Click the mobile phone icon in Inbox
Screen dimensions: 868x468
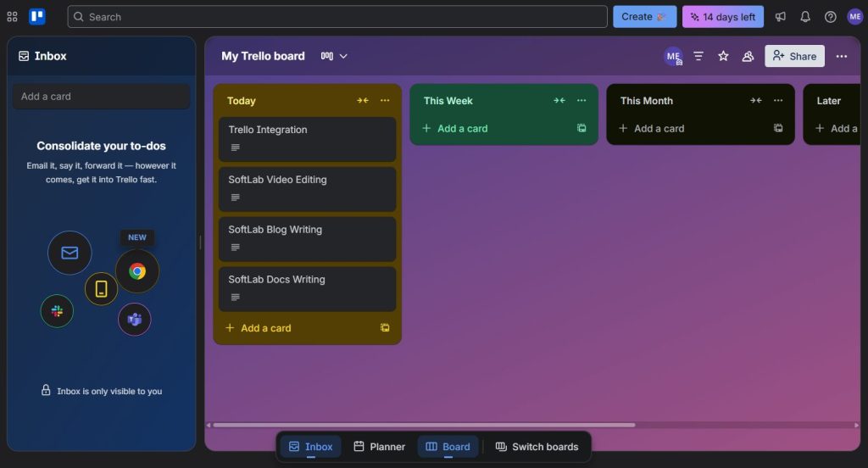pyautogui.click(x=102, y=288)
